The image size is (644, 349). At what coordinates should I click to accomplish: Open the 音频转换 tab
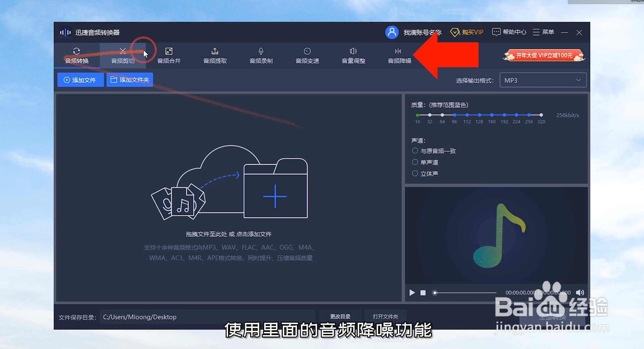click(x=77, y=55)
